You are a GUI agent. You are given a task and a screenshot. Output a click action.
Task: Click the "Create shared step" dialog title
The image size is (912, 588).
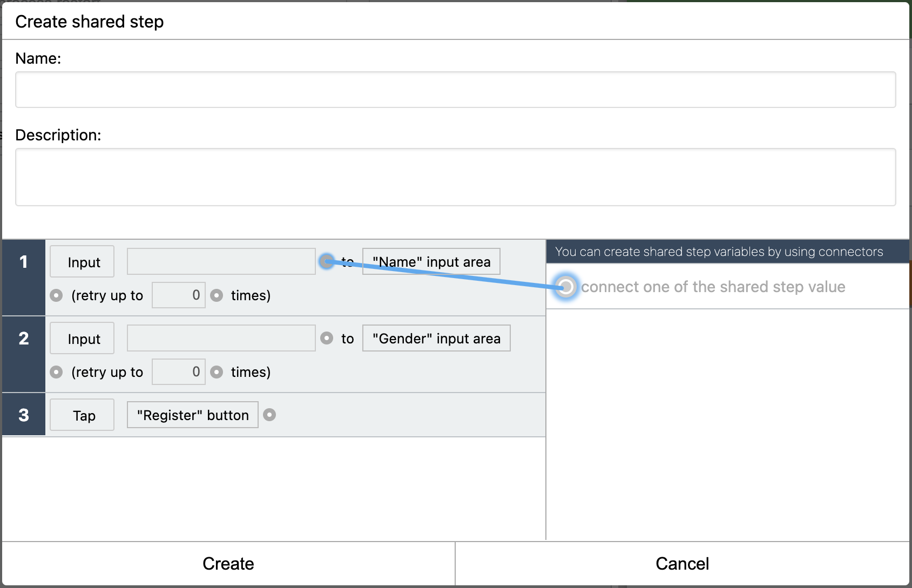coord(90,22)
